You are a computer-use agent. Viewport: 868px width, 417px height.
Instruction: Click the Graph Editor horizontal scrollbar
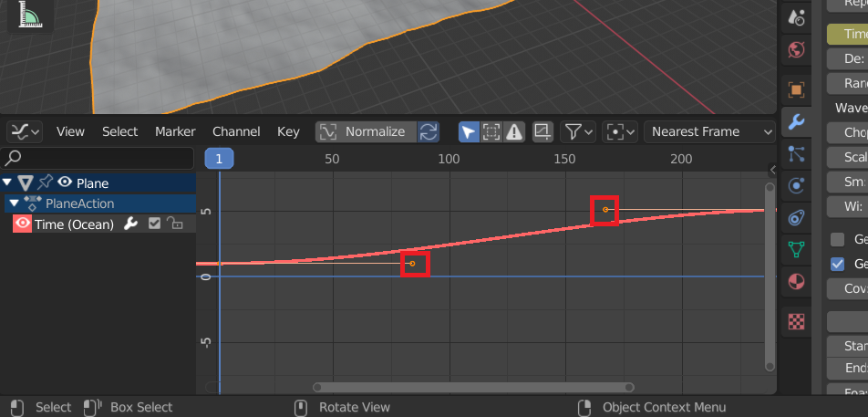[x=474, y=387]
